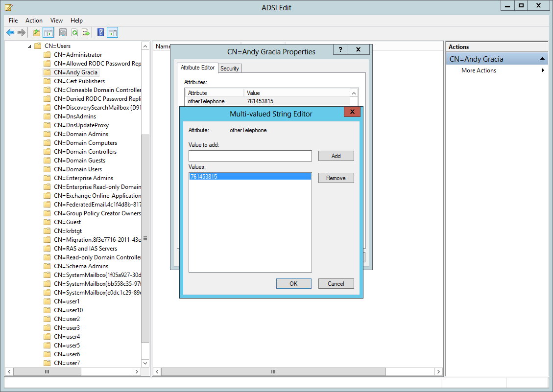Open the View menu
The image size is (553, 392).
[x=56, y=21]
